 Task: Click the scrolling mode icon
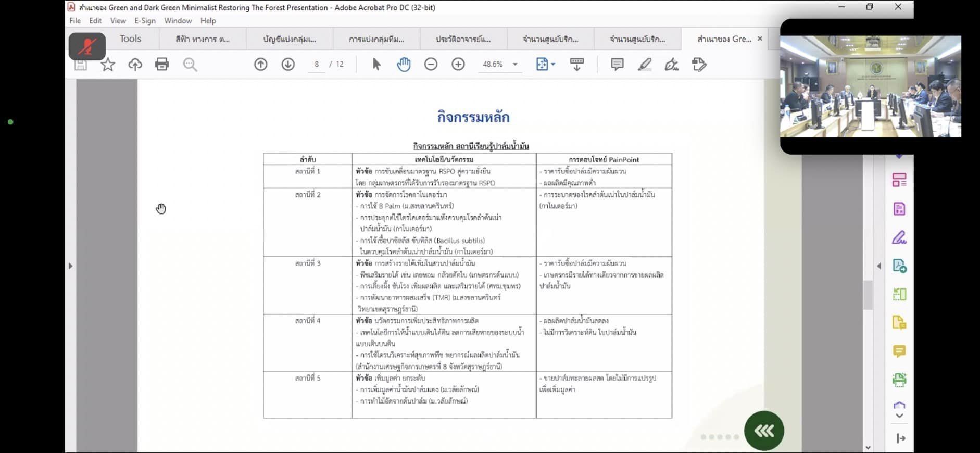click(576, 64)
